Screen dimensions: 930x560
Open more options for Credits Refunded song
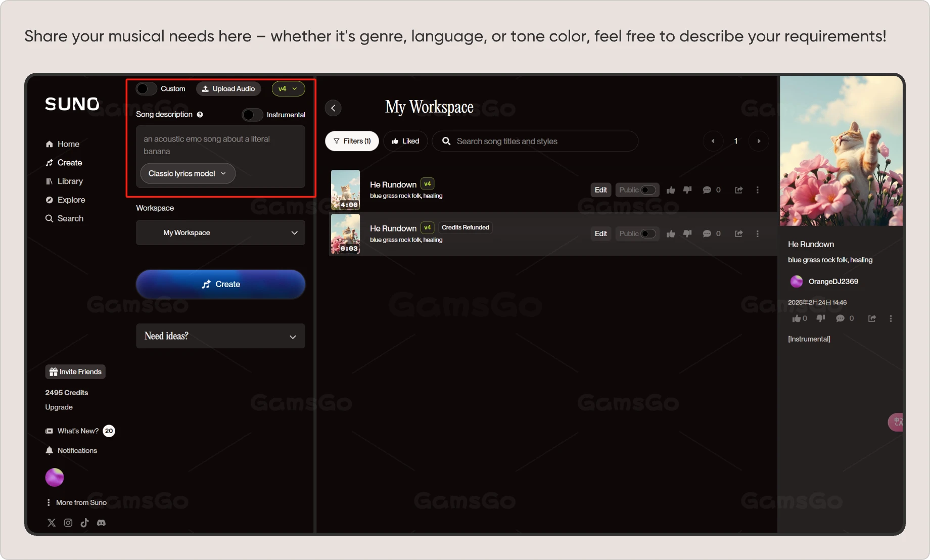click(757, 234)
